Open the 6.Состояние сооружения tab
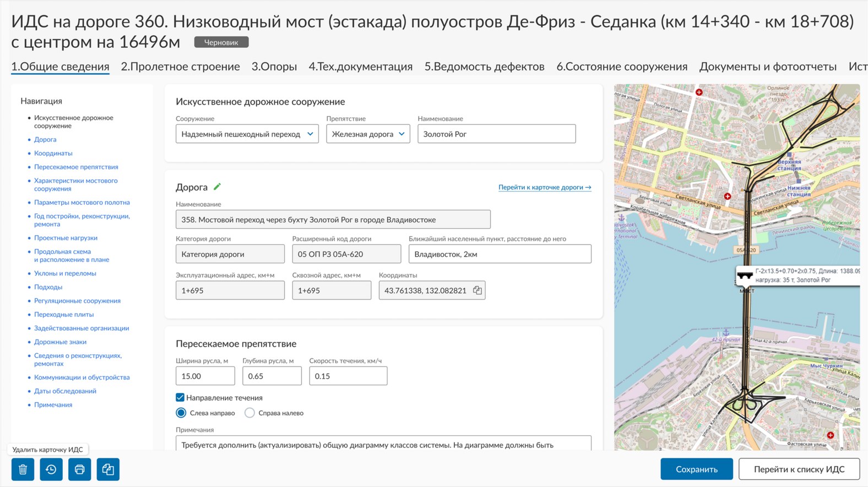This screenshot has width=868, height=487. (x=622, y=67)
